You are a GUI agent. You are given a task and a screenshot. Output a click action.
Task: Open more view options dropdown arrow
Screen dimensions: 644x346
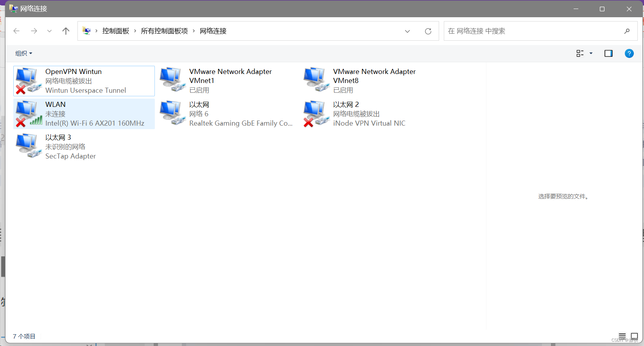click(x=591, y=53)
